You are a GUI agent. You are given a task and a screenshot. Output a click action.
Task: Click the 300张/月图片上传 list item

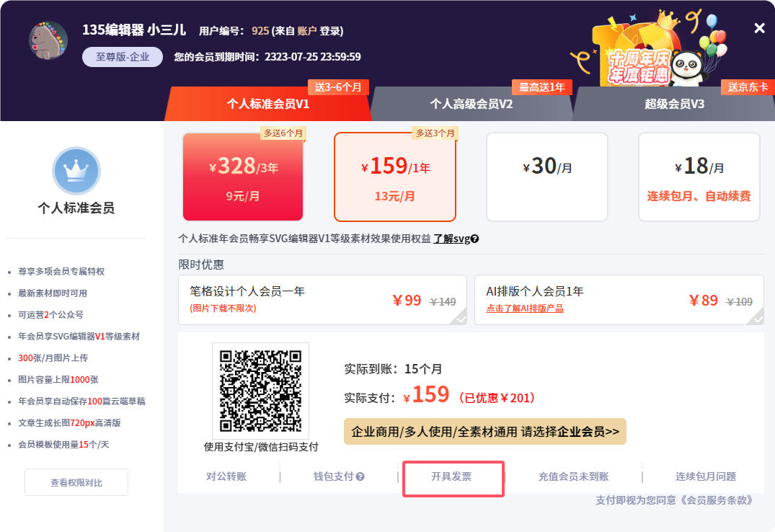(53, 358)
